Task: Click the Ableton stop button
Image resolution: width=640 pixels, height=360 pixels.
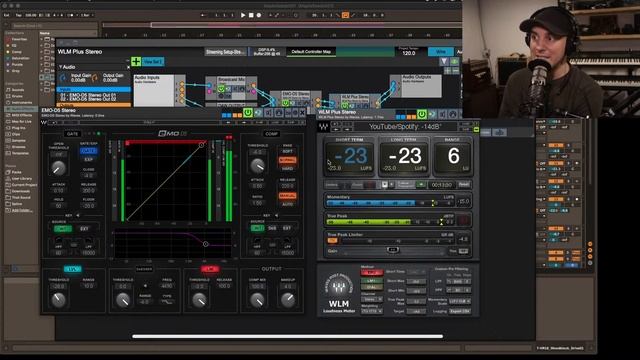Action: (251, 15)
